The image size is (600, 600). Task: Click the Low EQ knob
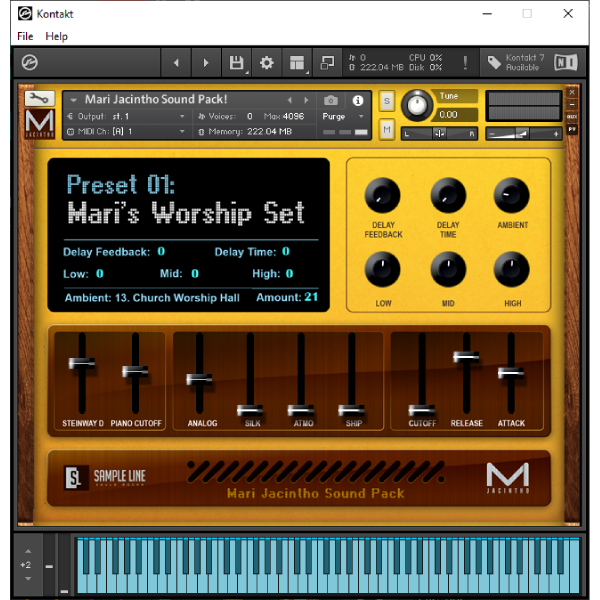tap(382, 269)
